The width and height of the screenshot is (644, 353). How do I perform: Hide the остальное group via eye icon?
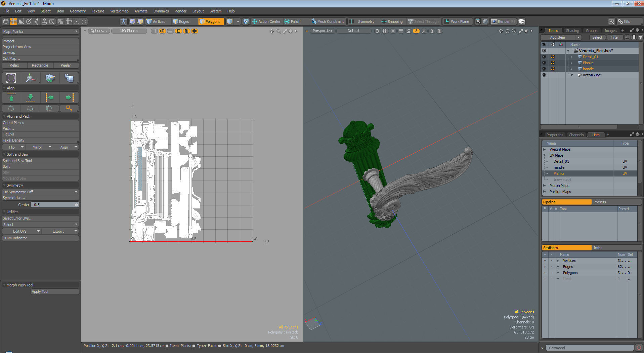(544, 75)
